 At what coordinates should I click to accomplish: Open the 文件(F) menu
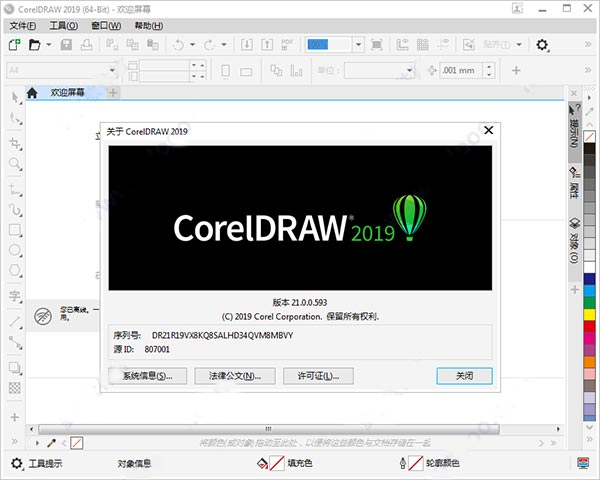[23, 24]
